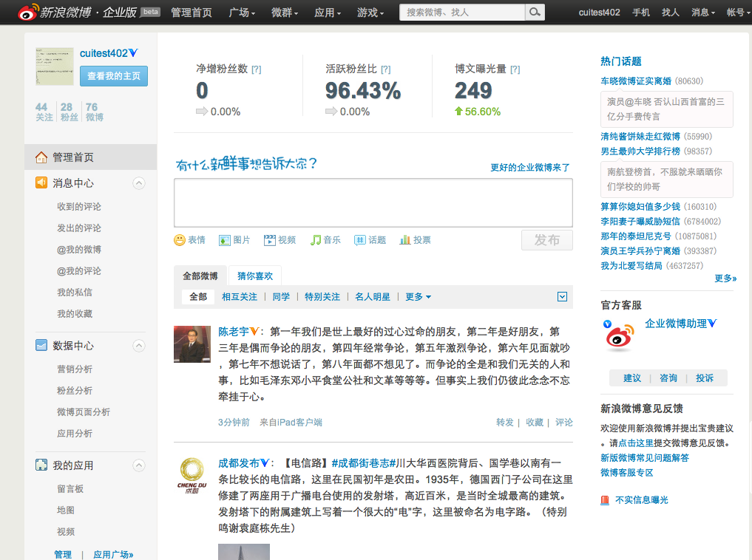
Task: Expand the 更多 filter dropdown
Action: [419, 297]
